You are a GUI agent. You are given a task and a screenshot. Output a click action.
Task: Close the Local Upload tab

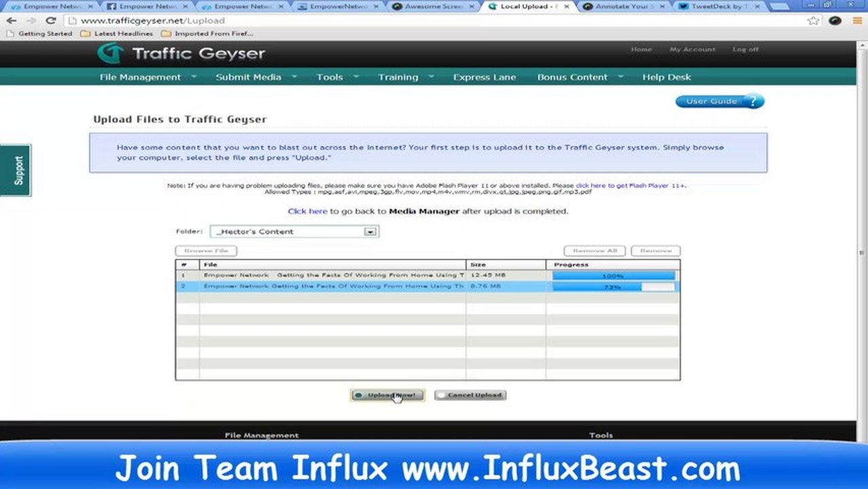(x=567, y=6)
